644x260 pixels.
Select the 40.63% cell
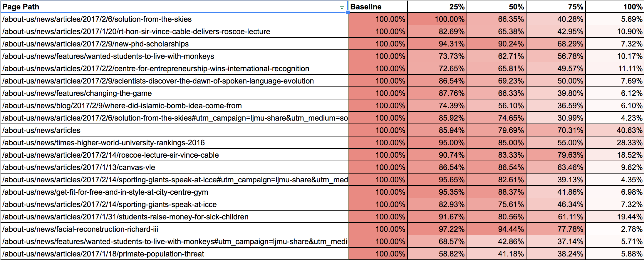615,130
